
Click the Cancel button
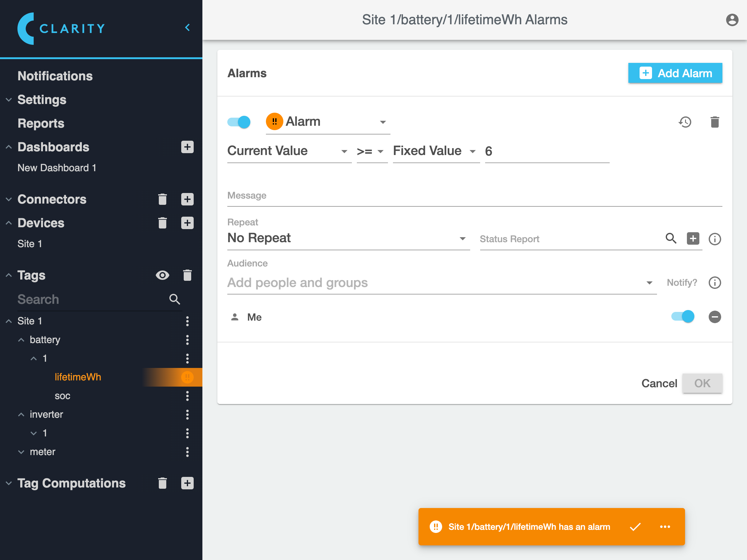click(x=659, y=384)
